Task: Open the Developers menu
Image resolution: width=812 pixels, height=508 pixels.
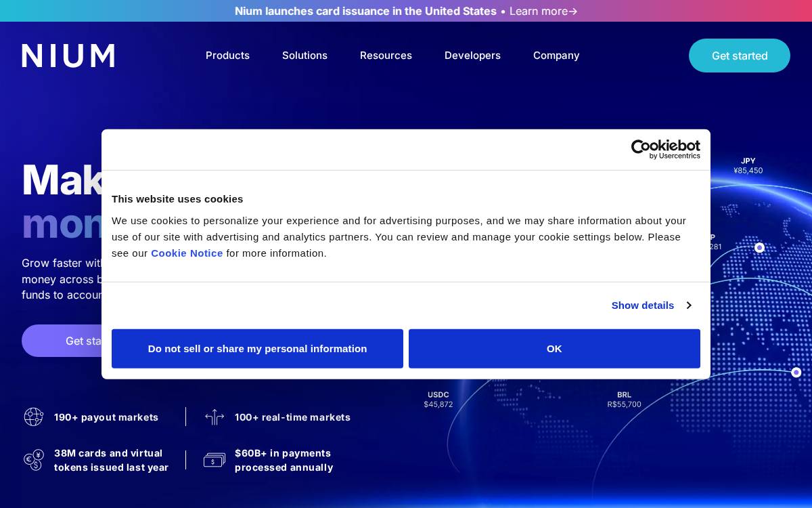Action: click(472, 56)
